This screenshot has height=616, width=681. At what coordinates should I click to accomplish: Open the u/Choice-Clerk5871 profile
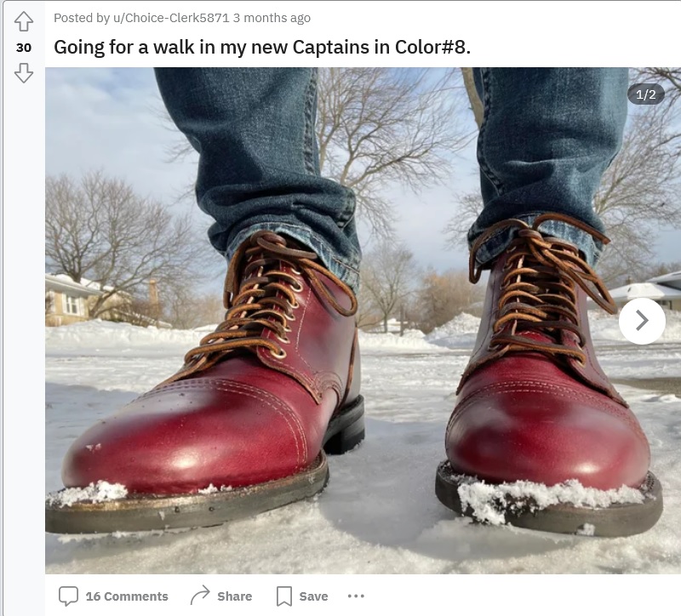point(171,18)
